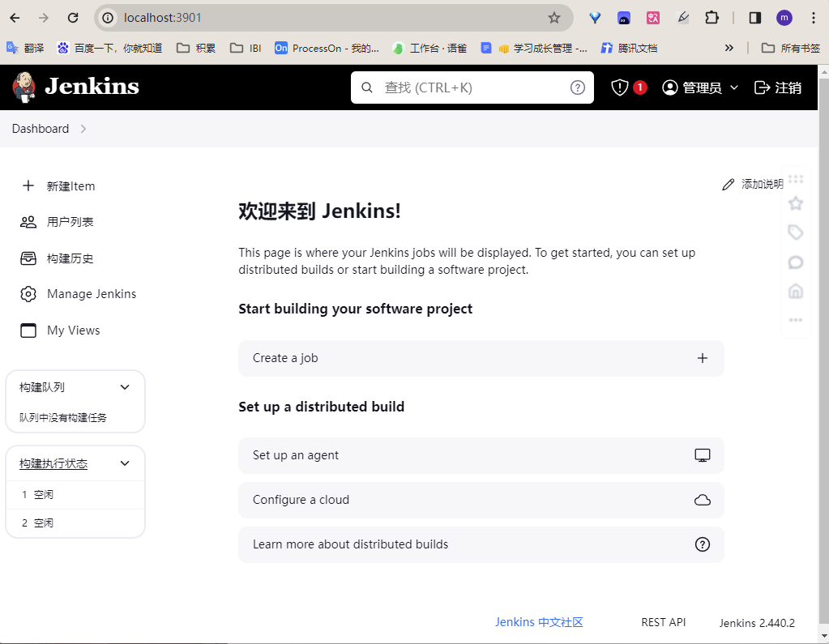This screenshot has width=829, height=644.
Task: Click the 注销 logout arrow icon
Action: [x=762, y=87]
